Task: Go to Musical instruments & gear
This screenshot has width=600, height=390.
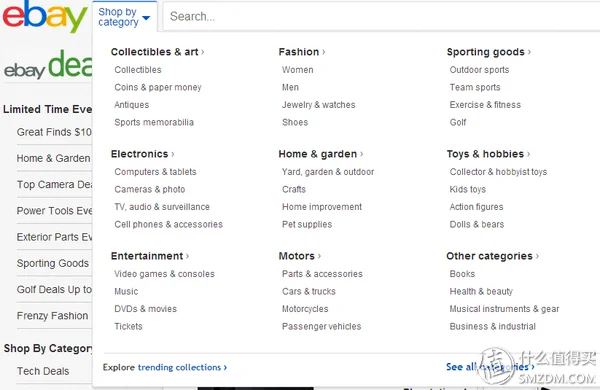Action: (504, 309)
